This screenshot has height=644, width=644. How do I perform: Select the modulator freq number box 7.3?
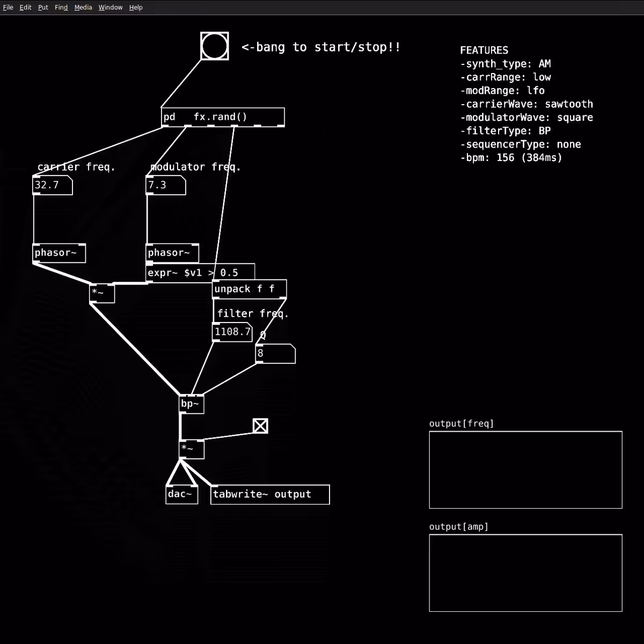tap(166, 185)
